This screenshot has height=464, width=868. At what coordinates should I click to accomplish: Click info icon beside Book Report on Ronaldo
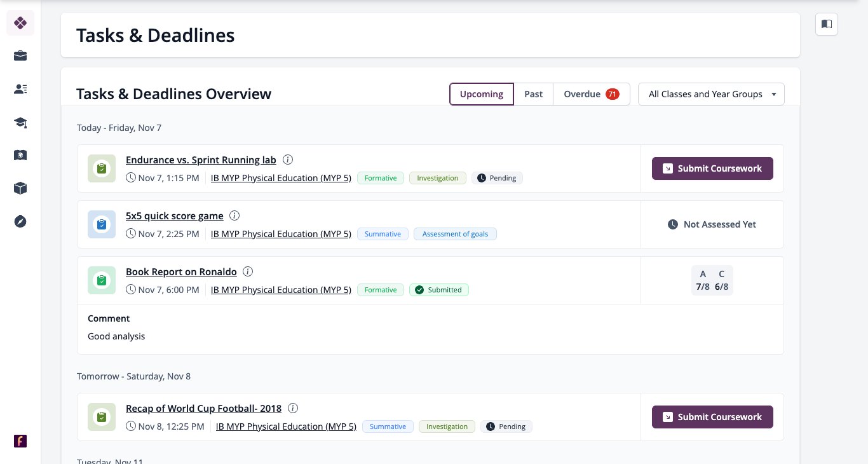click(248, 271)
